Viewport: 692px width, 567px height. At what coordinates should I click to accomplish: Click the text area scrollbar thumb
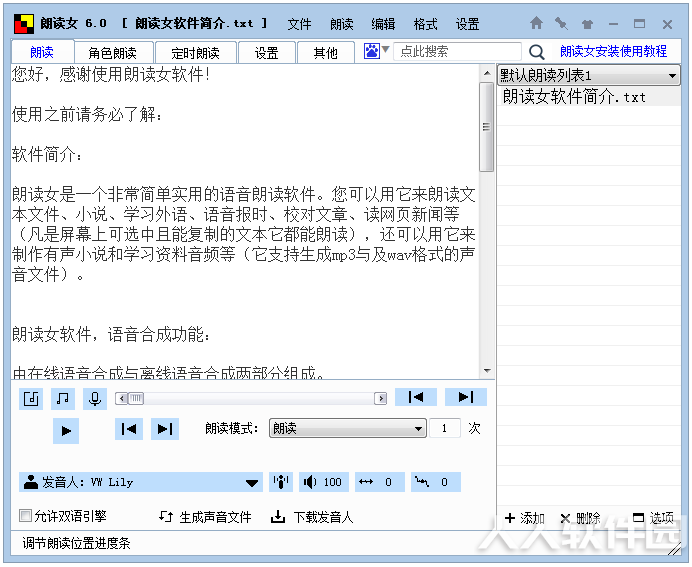[486, 127]
